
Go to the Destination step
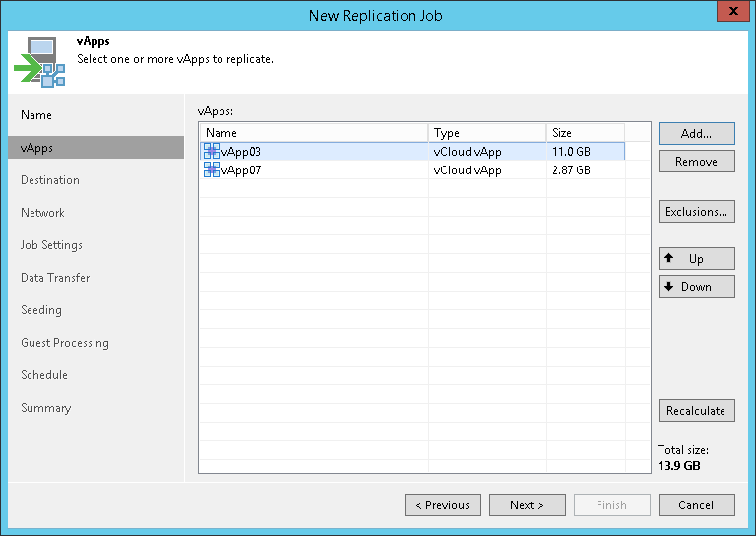click(x=50, y=180)
